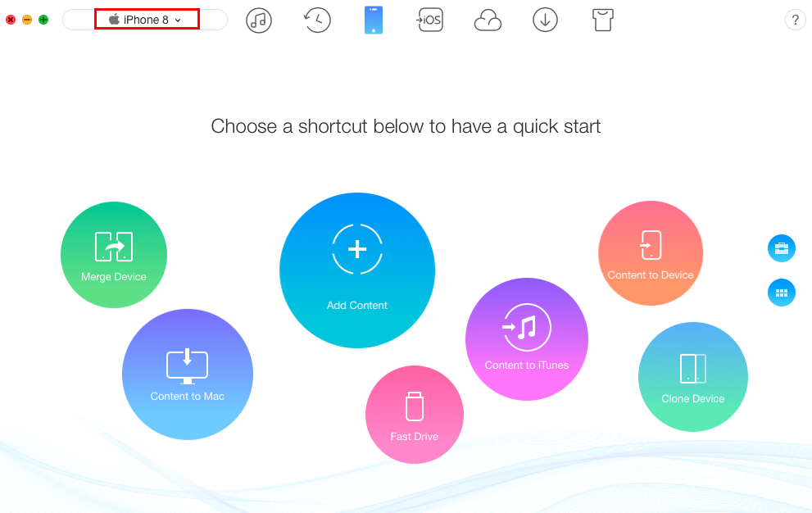The image size is (812, 513).
Task: Select the blue Device Manager phone icon
Action: [374, 20]
